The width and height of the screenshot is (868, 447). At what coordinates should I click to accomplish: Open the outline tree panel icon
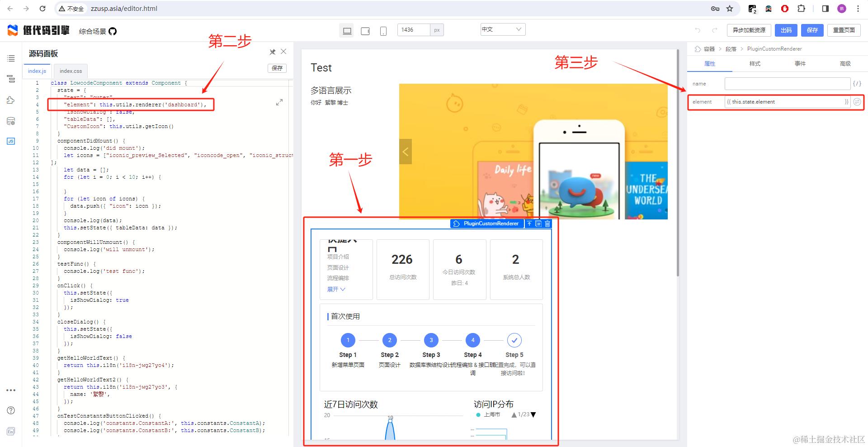(x=11, y=58)
